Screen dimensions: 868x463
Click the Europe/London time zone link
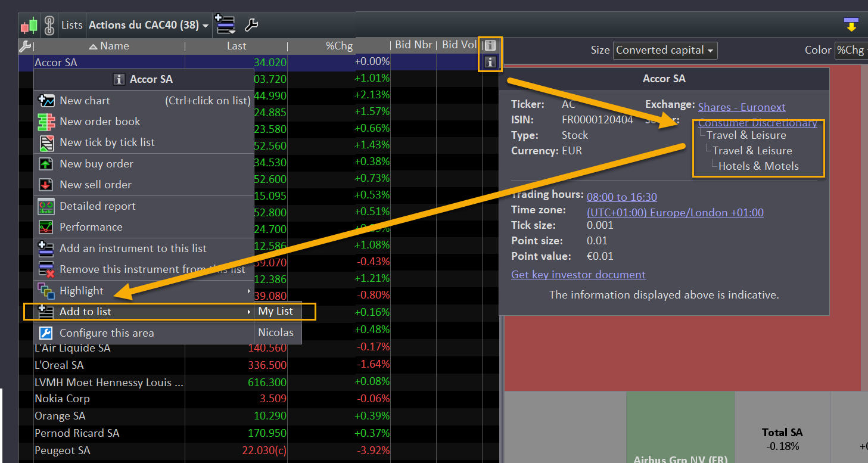point(675,213)
